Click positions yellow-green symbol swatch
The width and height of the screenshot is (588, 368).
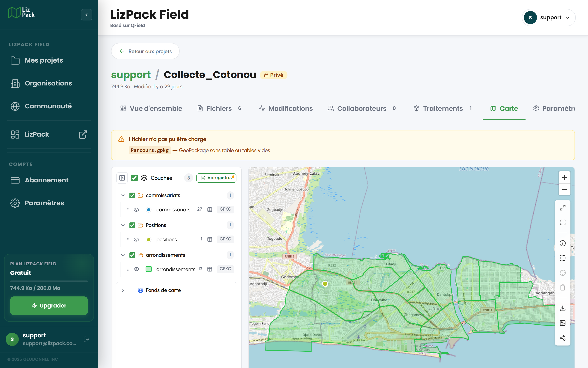click(x=149, y=239)
